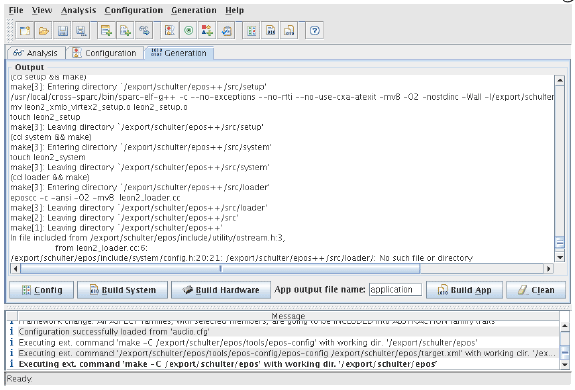
Task: Click the Save As floppy icon
Action: [81, 31]
